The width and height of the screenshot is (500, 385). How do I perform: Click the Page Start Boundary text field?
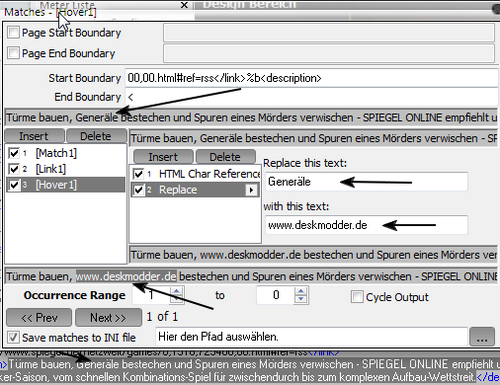pyautogui.click(x=329, y=33)
